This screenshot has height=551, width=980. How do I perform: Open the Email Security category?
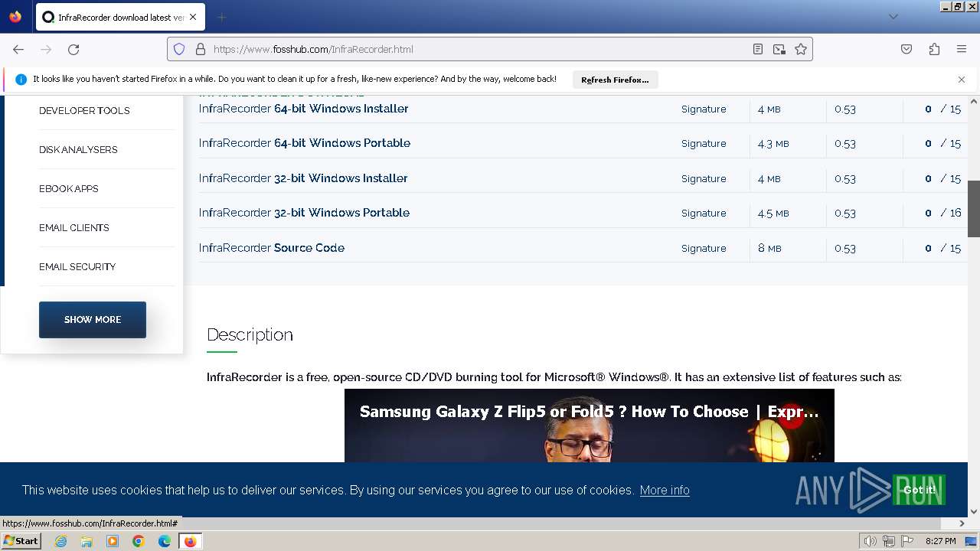(77, 266)
